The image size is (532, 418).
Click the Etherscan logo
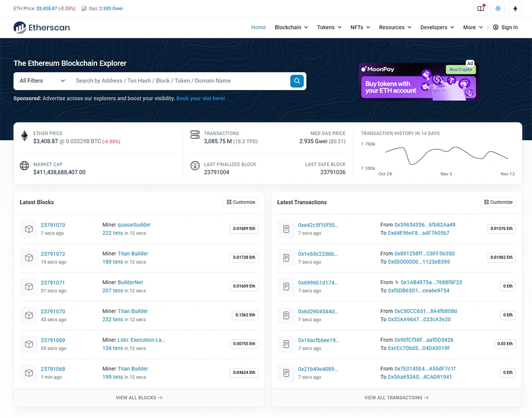41,28
